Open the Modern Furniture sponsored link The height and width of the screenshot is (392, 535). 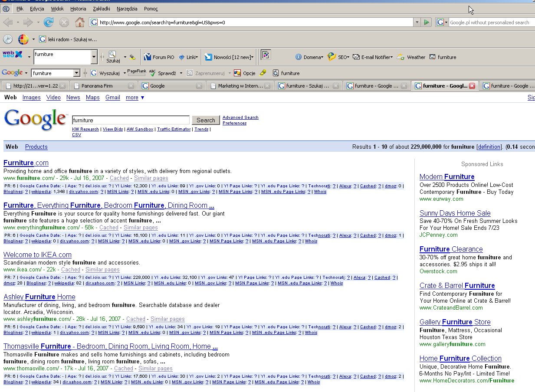point(447,176)
